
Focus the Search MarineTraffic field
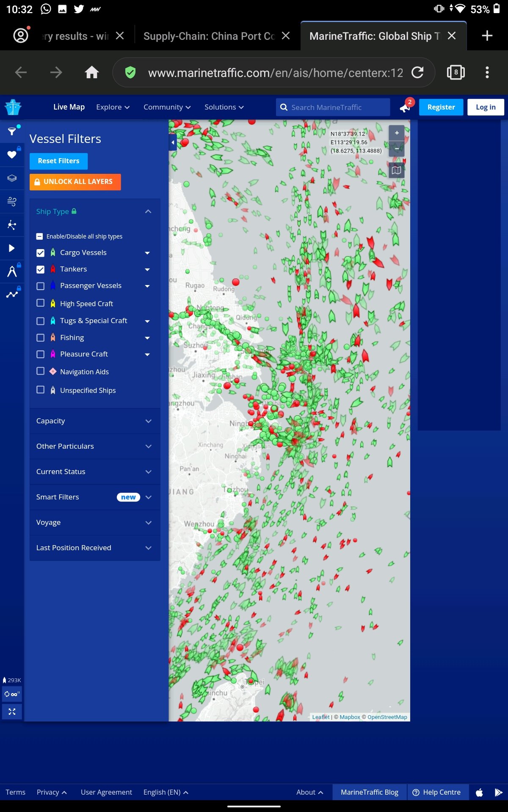(333, 107)
